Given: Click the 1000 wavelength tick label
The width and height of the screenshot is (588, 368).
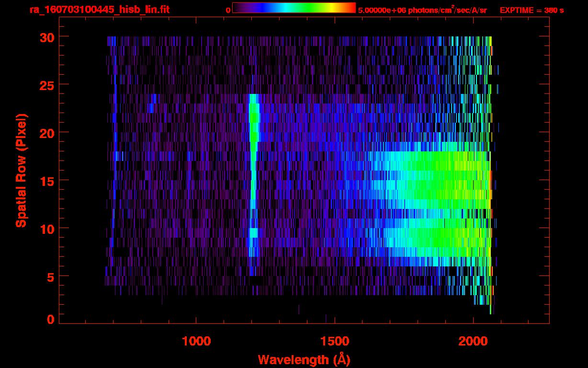Looking at the screenshot, I should 196,341.
